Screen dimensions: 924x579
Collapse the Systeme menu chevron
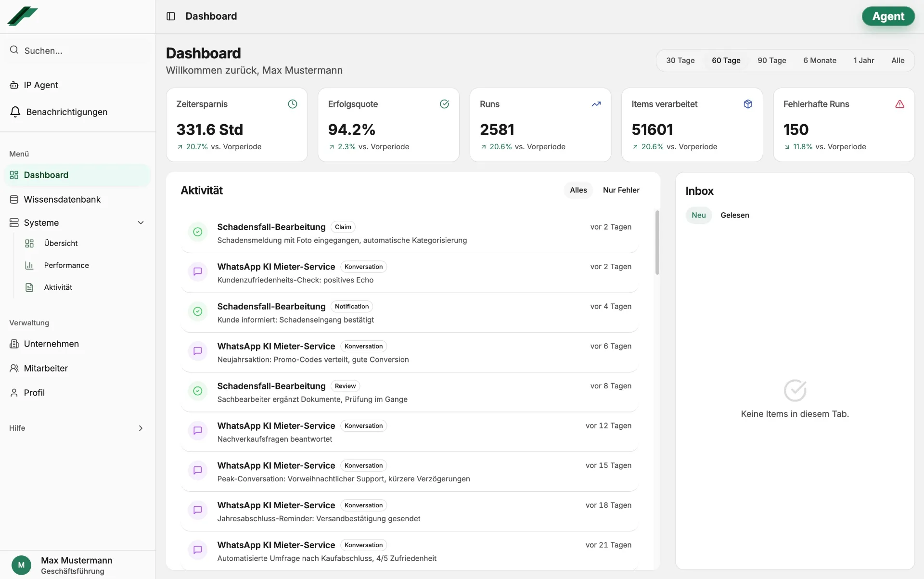coord(141,223)
